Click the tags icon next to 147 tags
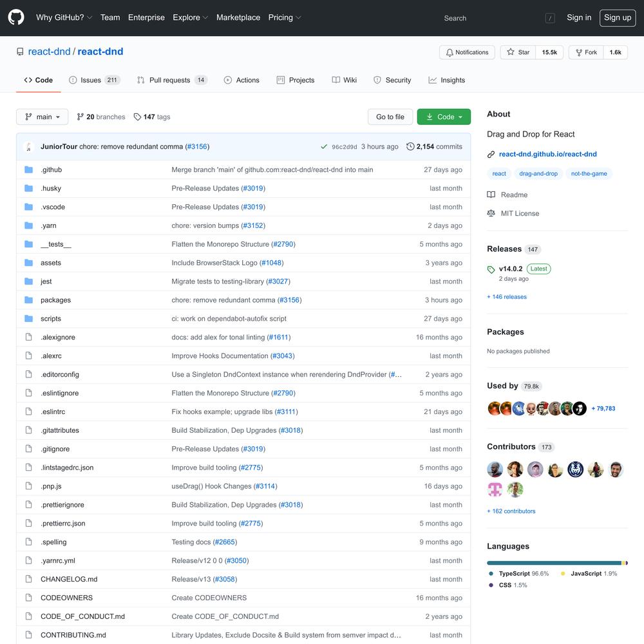644x644 pixels. pos(137,117)
